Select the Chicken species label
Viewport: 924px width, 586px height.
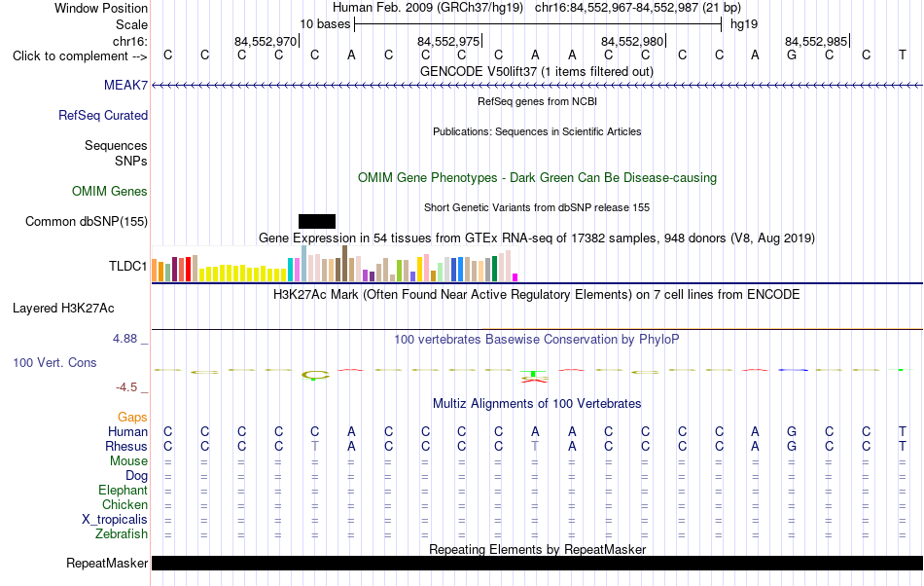click(x=124, y=505)
